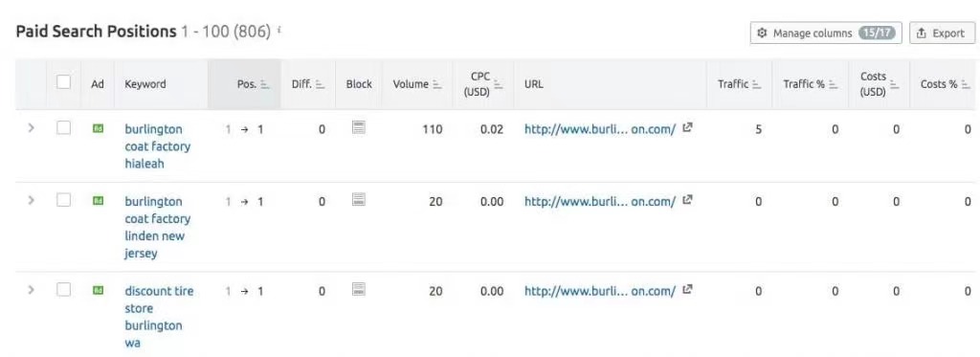Open Manage columns settings
Screen dimensions: 980x357
(826, 33)
